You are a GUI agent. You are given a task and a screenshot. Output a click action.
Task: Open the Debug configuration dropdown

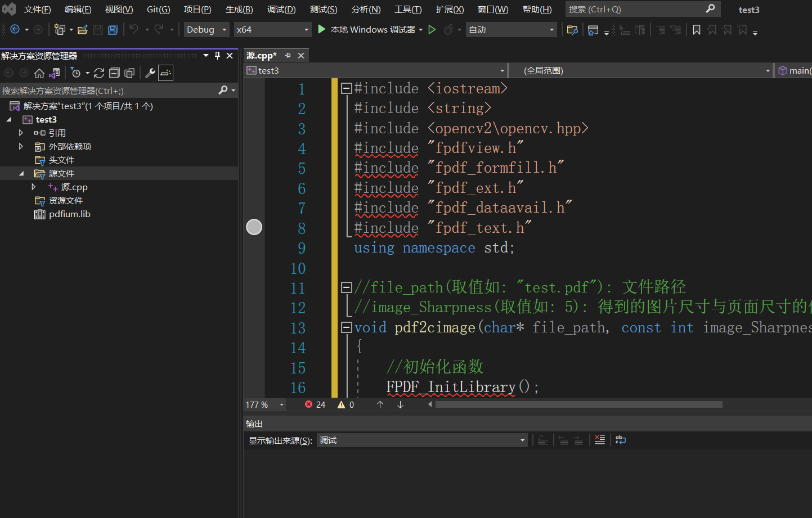[x=207, y=30]
